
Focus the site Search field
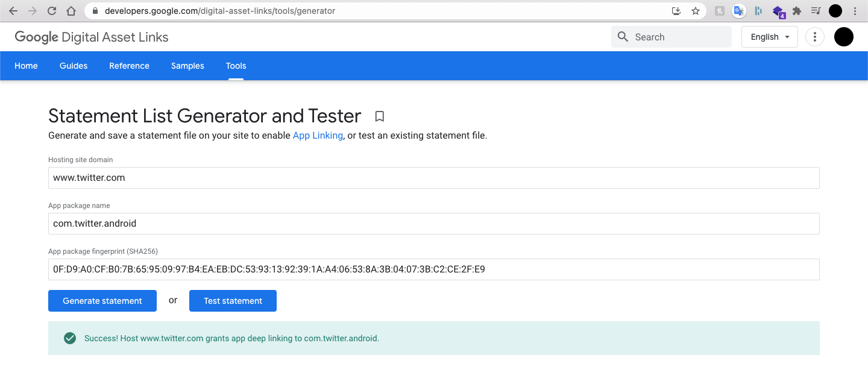671,37
